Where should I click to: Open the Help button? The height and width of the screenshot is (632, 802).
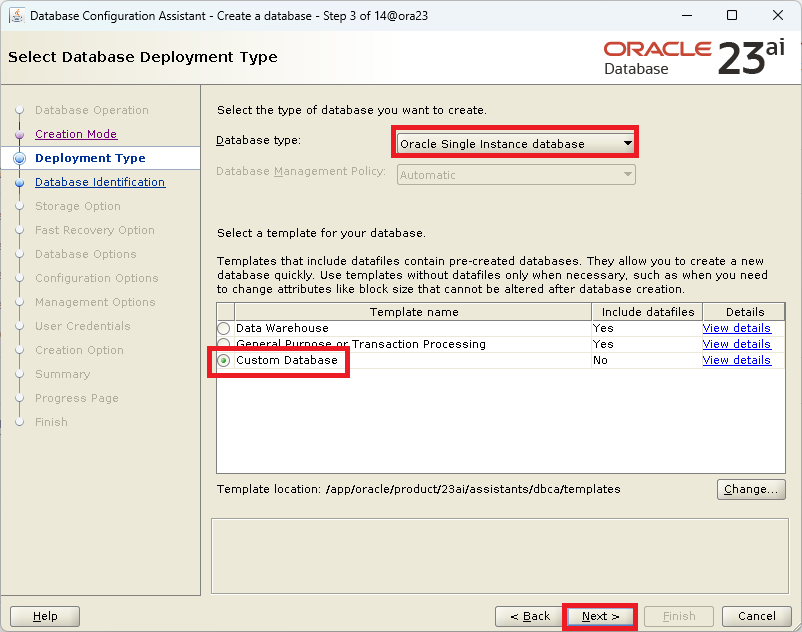pyautogui.click(x=45, y=616)
